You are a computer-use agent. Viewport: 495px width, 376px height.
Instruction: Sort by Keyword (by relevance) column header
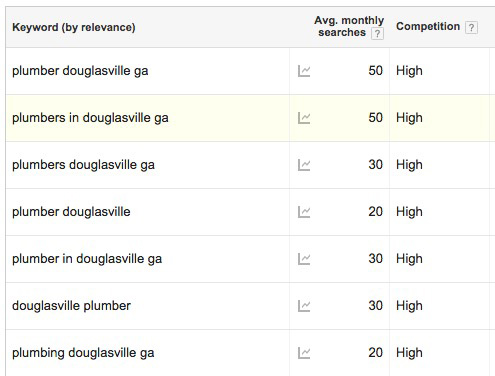(74, 27)
